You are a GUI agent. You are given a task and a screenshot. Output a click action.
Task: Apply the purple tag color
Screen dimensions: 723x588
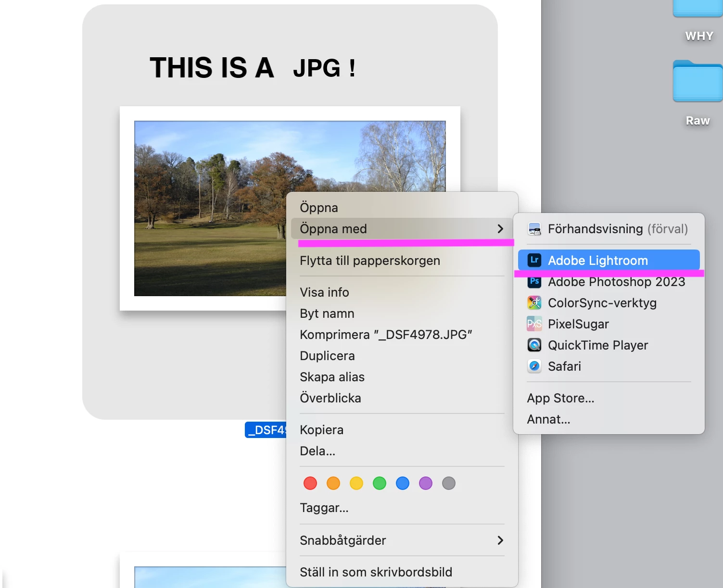pos(426,483)
